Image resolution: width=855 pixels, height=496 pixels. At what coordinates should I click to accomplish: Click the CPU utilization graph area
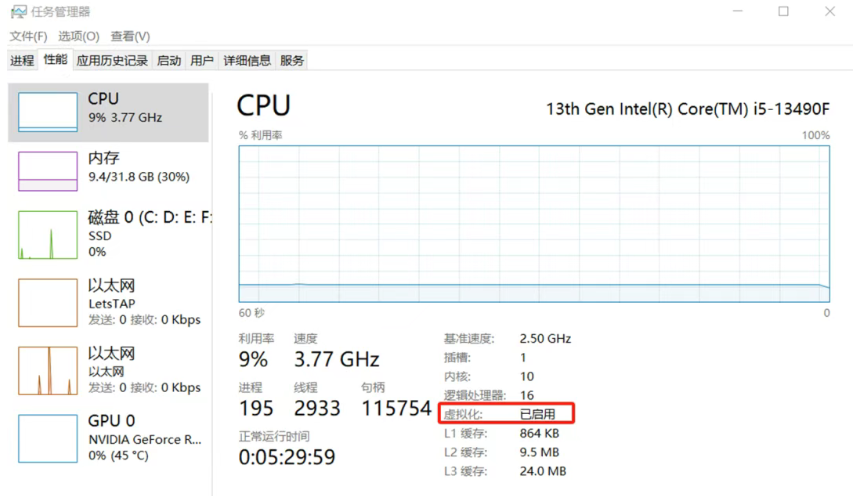pos(534,223)
